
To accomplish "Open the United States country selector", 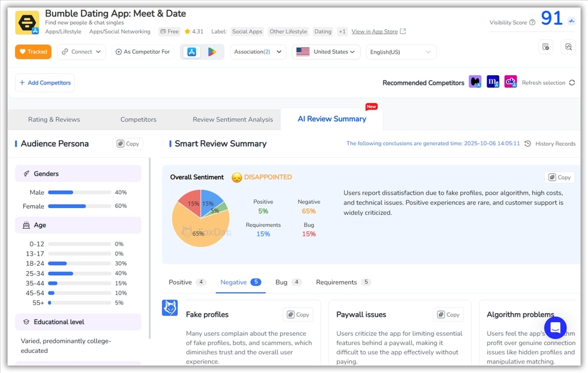I will (x=326, y=52).
